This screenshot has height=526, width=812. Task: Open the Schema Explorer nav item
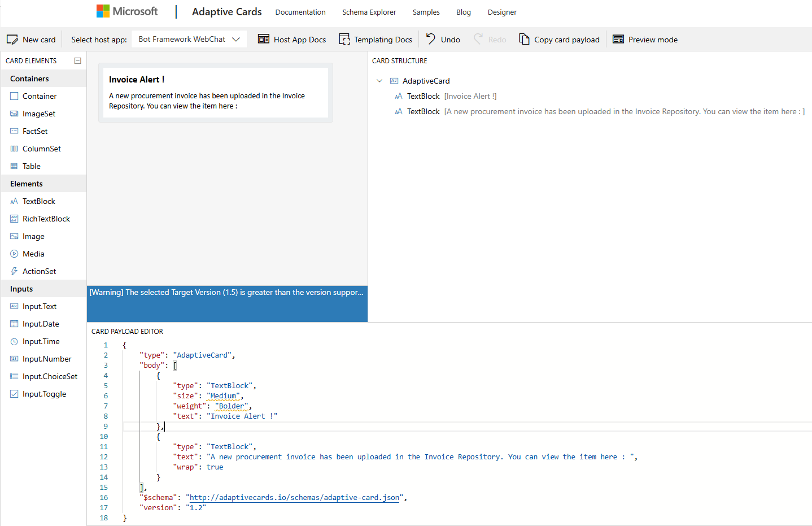369,12
